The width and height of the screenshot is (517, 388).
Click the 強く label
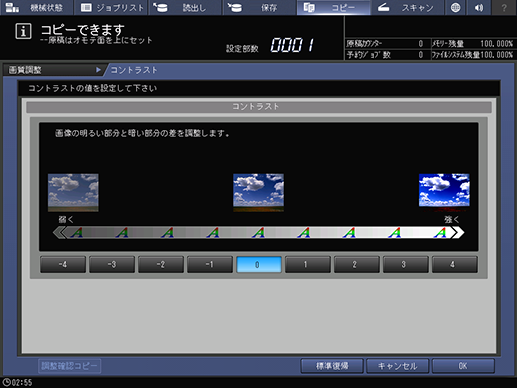[x=452, y=219]
